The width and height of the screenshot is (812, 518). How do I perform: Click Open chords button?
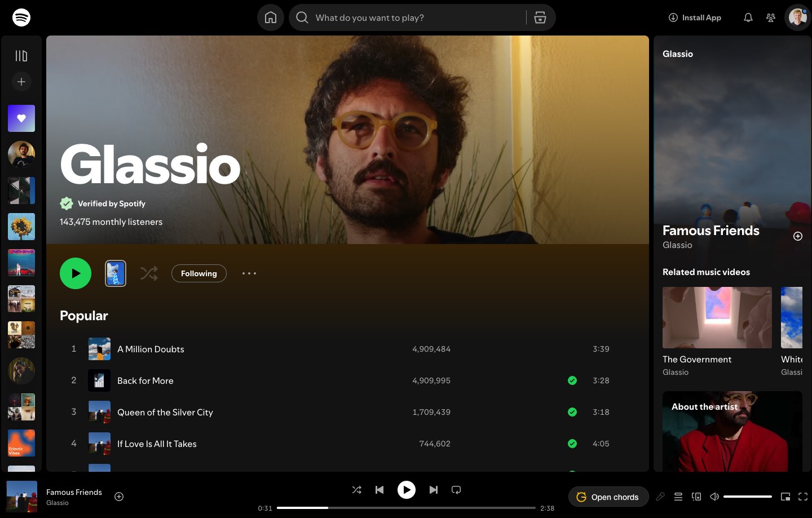click(x=608, y=497)
